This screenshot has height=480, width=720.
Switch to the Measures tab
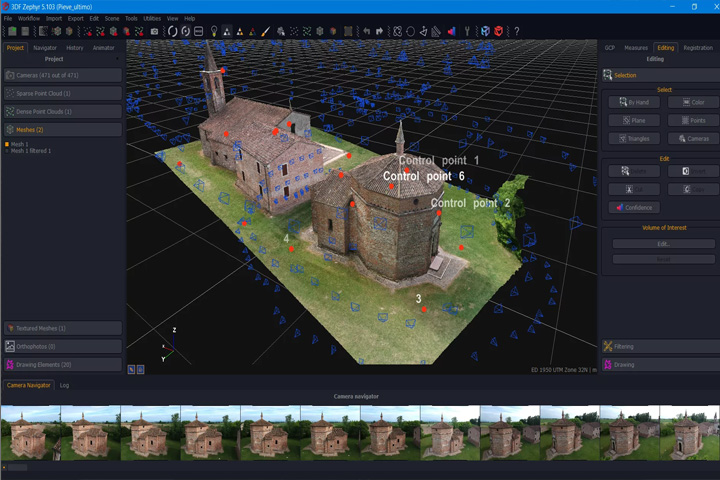[x=636, y=48]
